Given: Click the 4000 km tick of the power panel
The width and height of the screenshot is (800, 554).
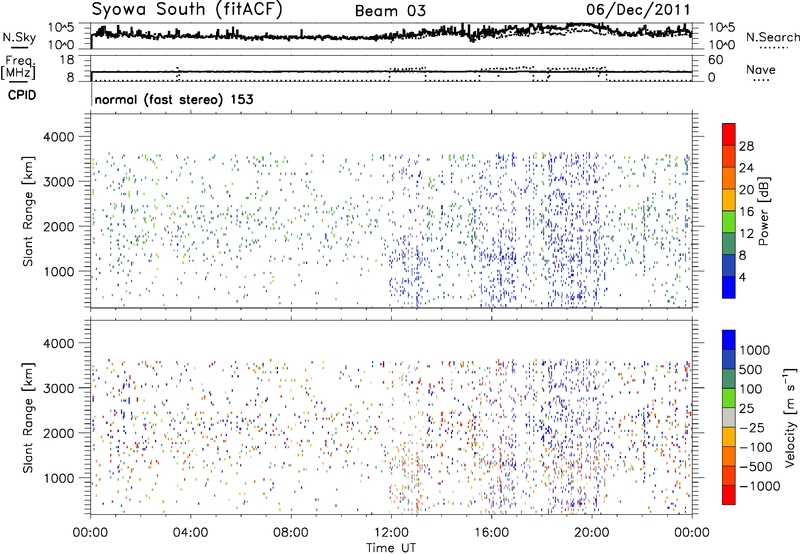Looking at the screenshot, I should coord(58,137).
